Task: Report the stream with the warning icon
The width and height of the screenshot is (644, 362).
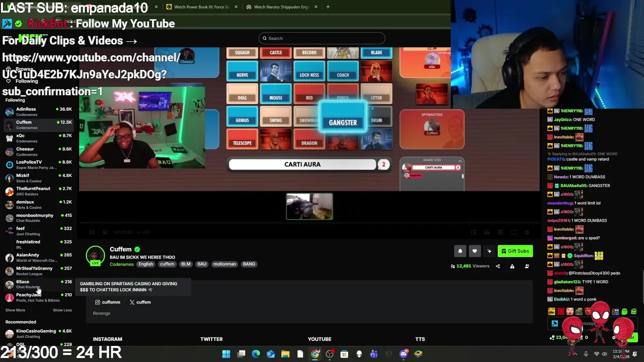Action: 512,266
